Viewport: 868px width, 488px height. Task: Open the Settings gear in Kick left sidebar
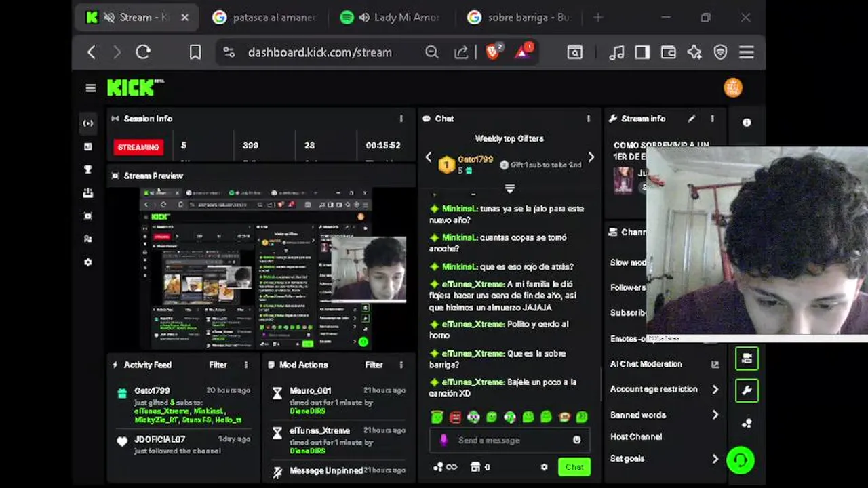[88, 262]
